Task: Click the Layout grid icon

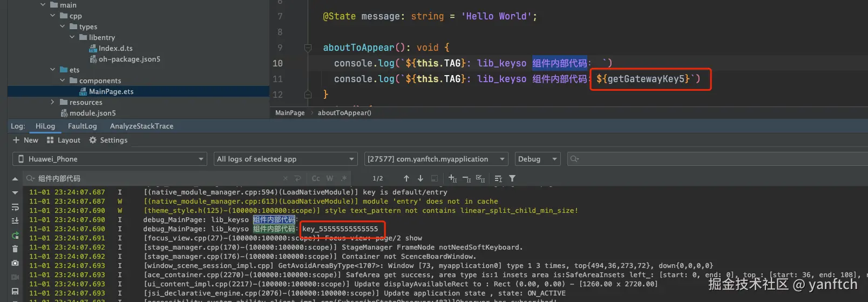Action: pos(50,140)
